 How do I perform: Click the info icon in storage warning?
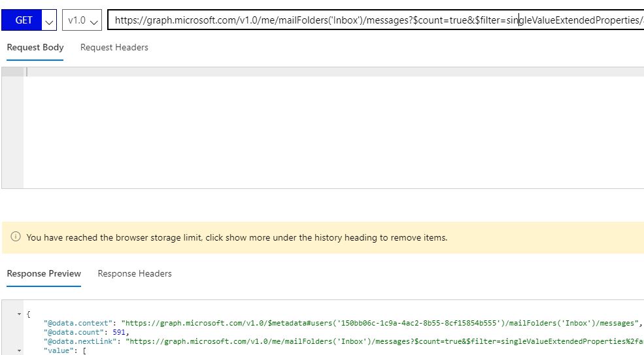[16, 237]
